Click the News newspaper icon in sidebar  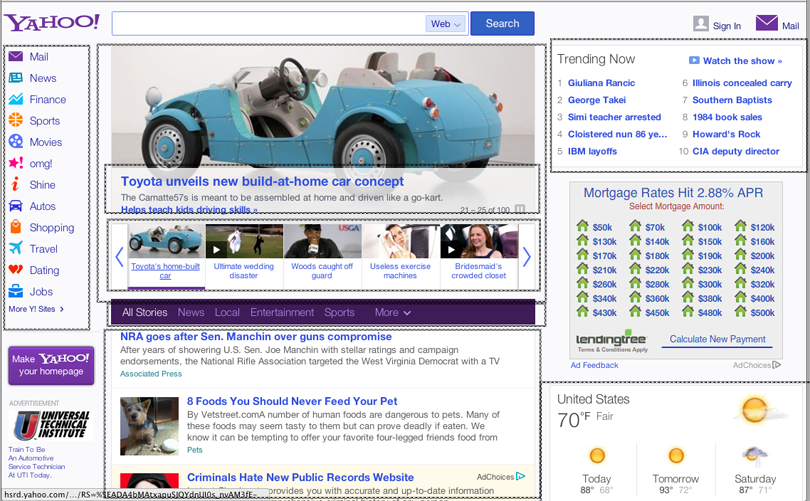coord(16,78)
